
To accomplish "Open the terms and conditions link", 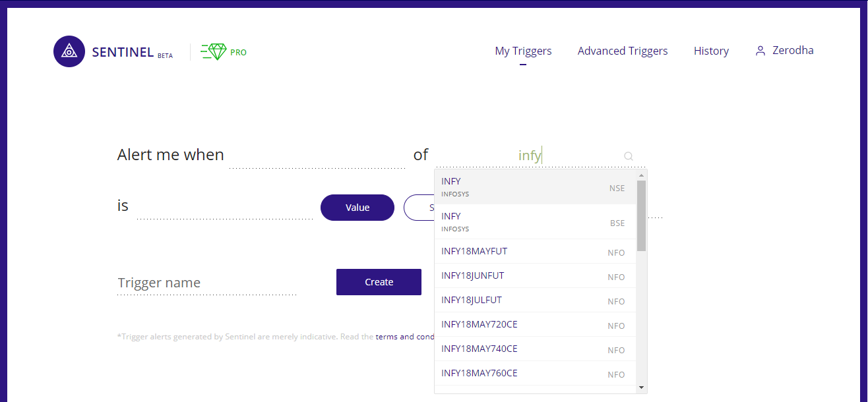I will [404, 337].
